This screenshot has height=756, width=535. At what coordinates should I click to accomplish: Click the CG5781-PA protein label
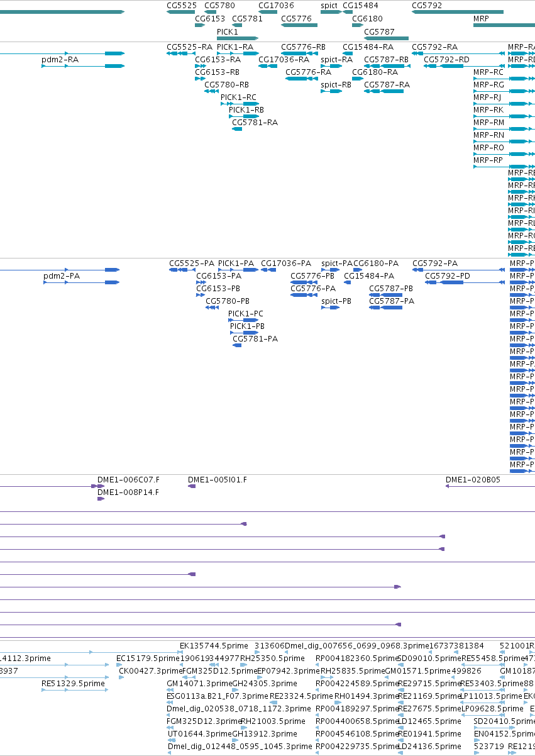pyautogui.click(x=255, y=339)
